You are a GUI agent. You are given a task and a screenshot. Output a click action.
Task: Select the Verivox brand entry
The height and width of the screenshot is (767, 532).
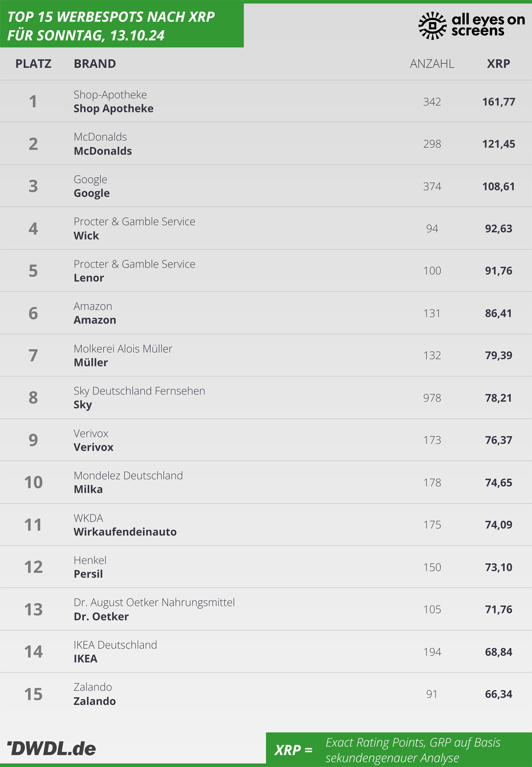click(94, 447)
